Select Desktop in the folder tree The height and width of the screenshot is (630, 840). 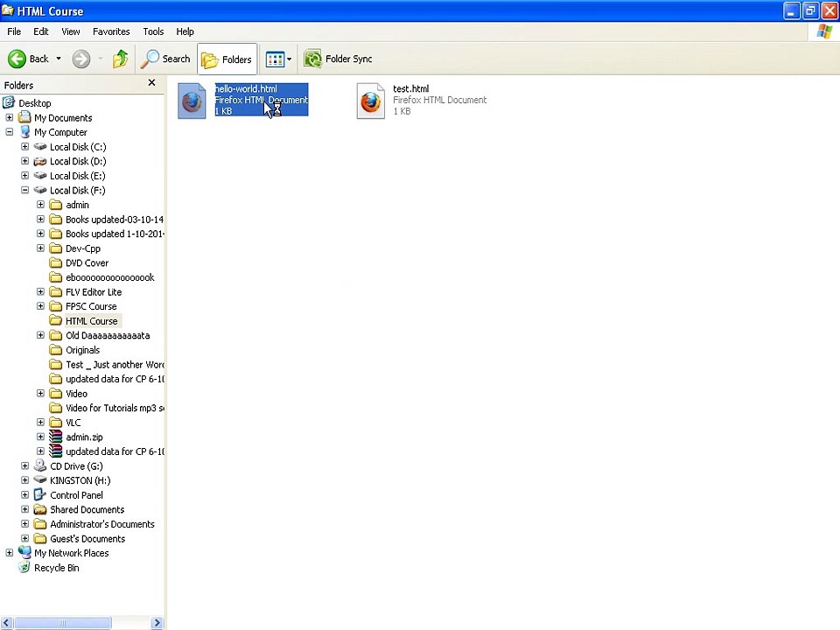click(x=35, y=103)
